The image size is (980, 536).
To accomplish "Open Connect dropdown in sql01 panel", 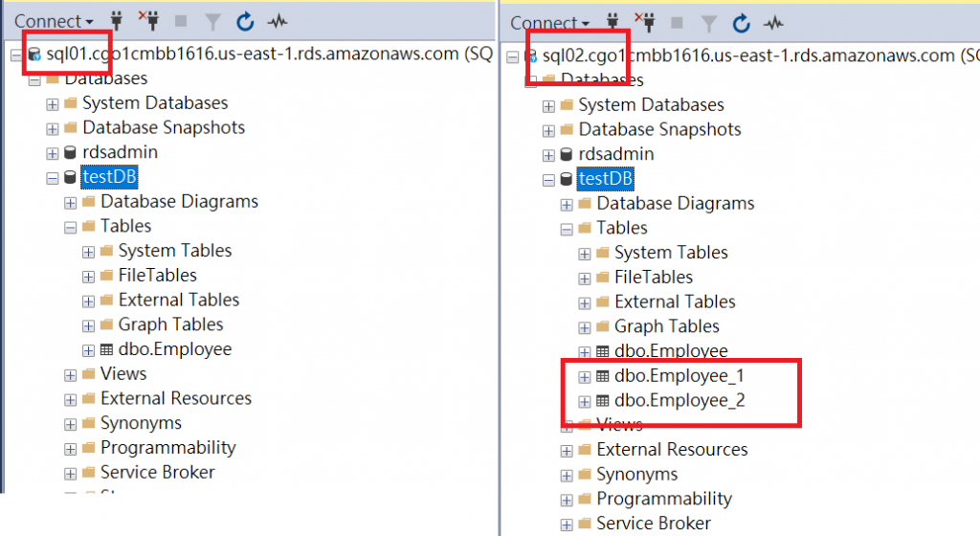I will [54, 21].
